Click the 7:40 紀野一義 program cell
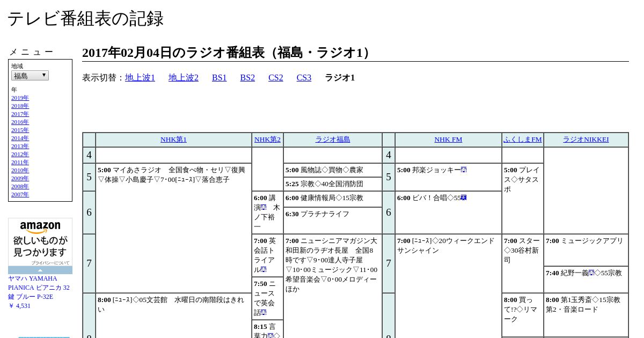The height and width of the screenshot is (338, 644). 586,280
